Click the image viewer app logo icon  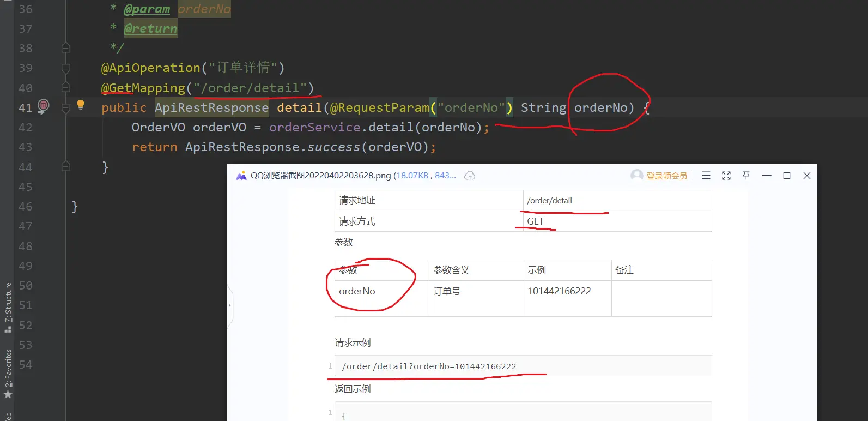point(241,176)
